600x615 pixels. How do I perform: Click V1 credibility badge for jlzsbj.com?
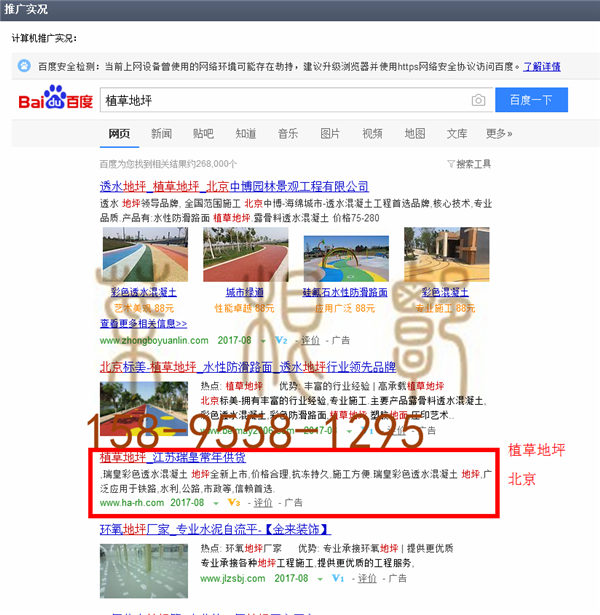338,578
